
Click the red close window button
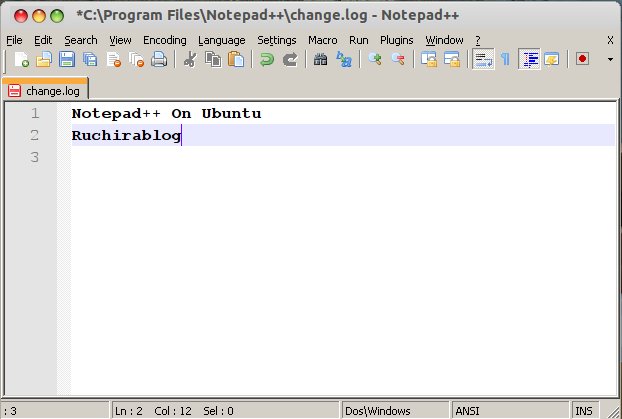(x=21, y=16)
